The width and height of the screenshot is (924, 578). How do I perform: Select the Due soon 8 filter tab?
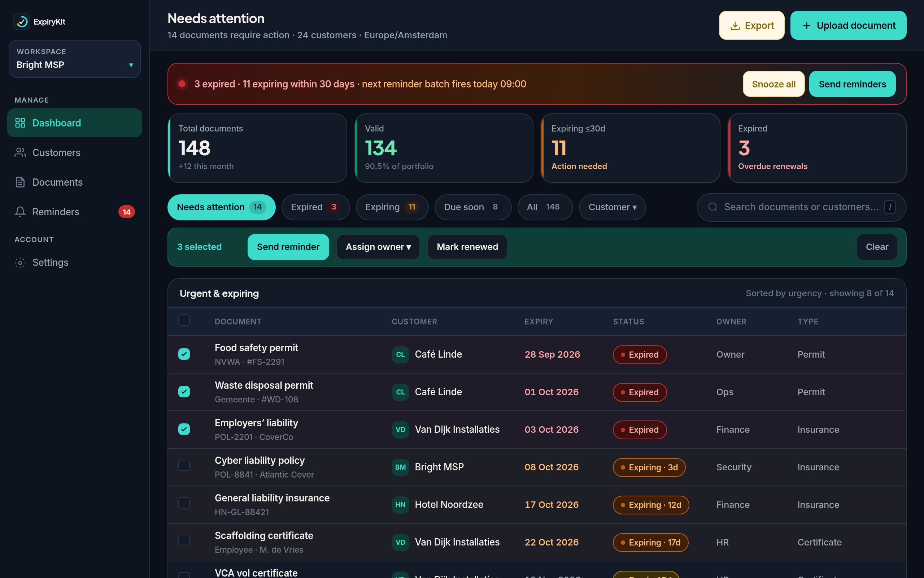[473, 207]
